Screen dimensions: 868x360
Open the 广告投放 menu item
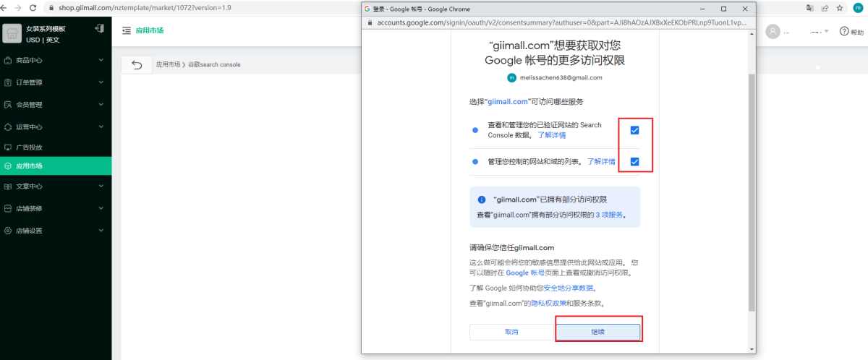tap(29, 147)
